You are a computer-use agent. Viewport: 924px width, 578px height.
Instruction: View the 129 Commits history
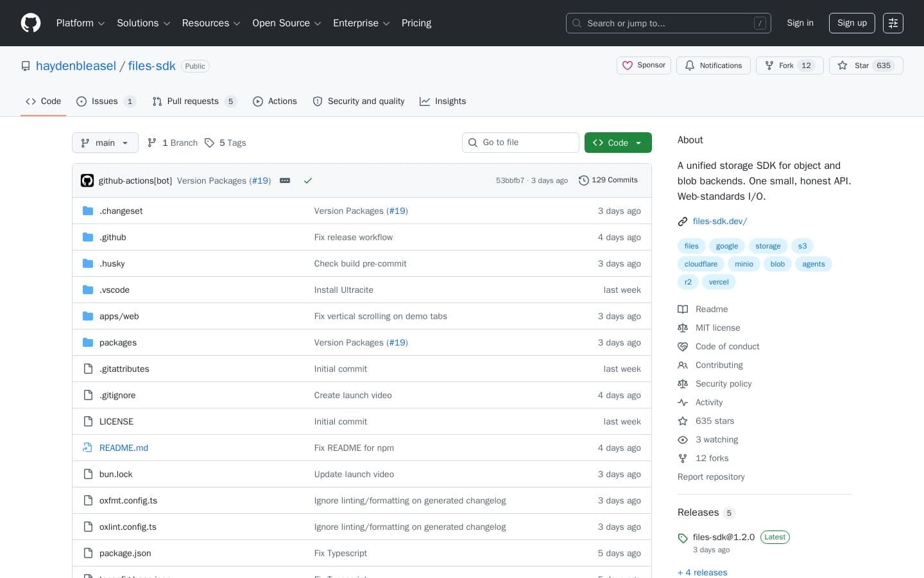(608, 180)
